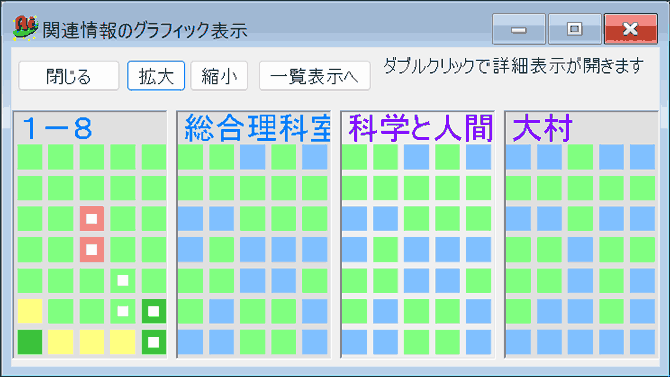
Task: Click the only green cell in 大村's third row
Action: pos(580,219)
